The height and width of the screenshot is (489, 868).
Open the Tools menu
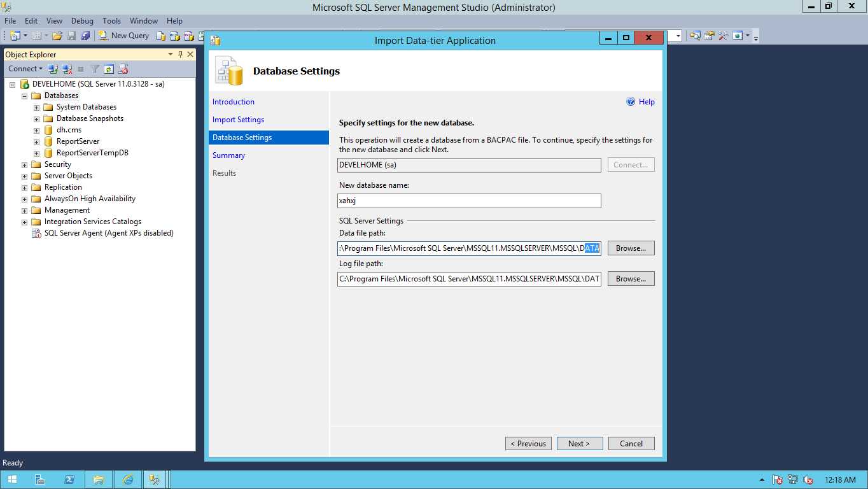coord(112,21)
